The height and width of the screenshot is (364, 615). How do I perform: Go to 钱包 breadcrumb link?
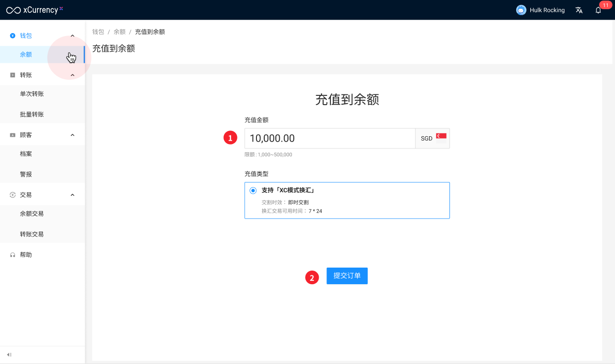tap(98, 32)
